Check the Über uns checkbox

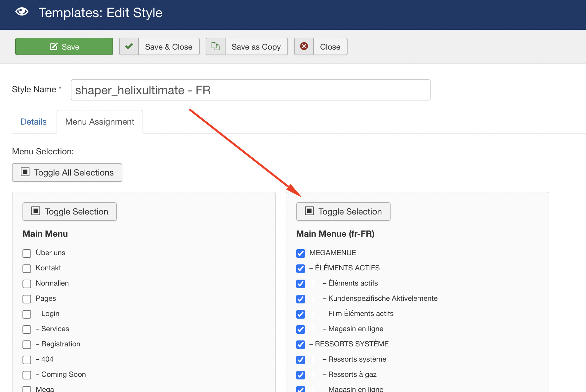[27, 254]
